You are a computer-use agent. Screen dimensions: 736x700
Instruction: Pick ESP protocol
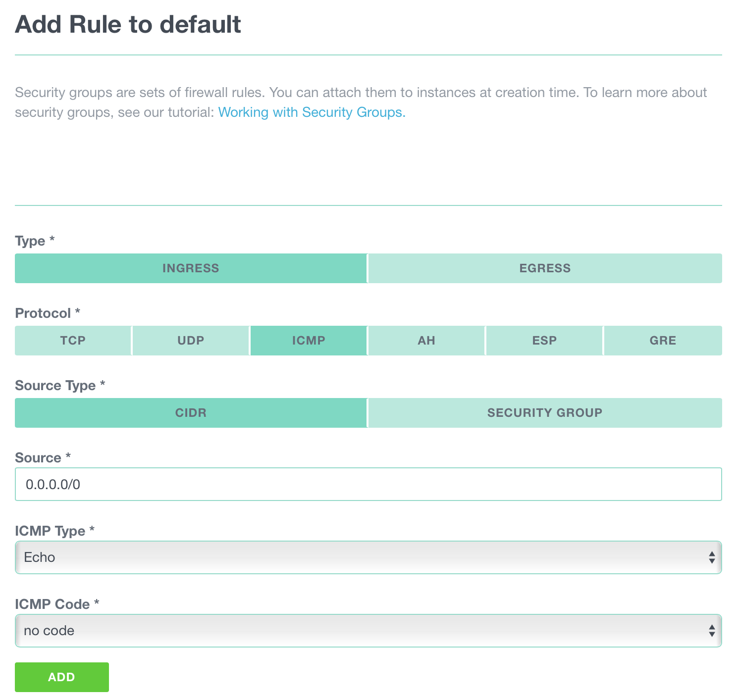(x=544, y=341)
